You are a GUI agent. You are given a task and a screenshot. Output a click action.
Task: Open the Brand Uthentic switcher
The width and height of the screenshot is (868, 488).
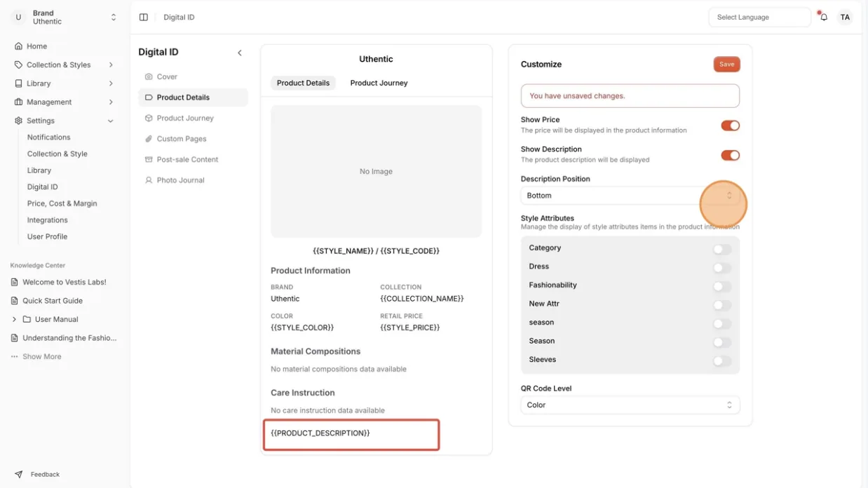[65, 18]
